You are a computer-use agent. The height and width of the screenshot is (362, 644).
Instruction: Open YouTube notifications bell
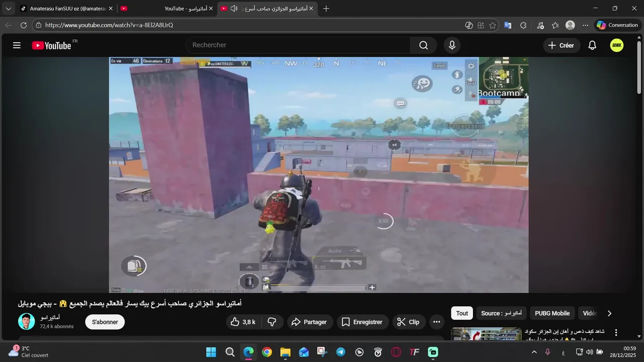[592, 45]
